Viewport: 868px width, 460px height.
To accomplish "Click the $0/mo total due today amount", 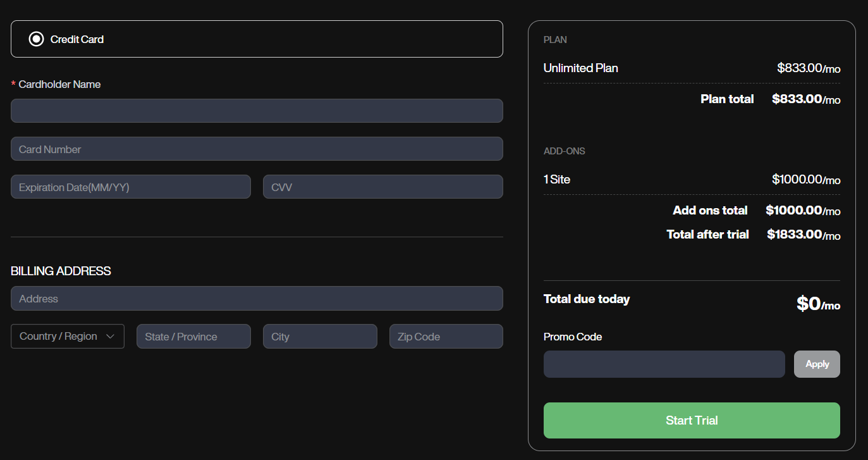I will [818, 304].
